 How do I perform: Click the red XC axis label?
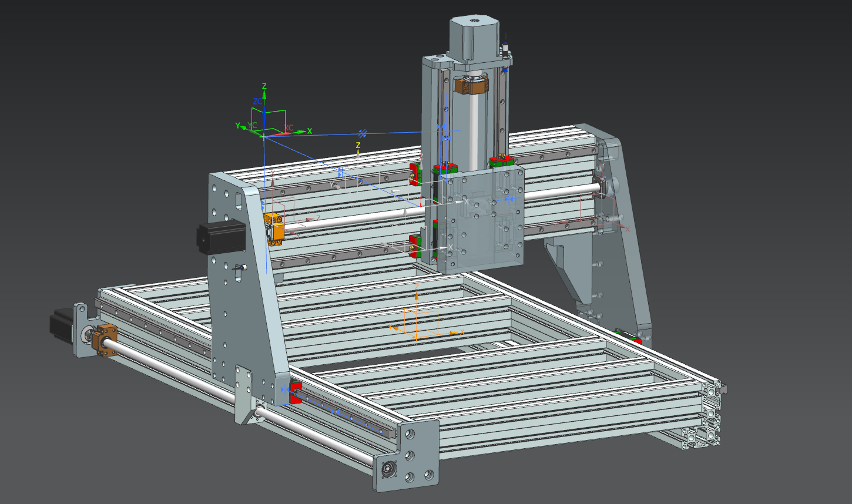(289, 128)
